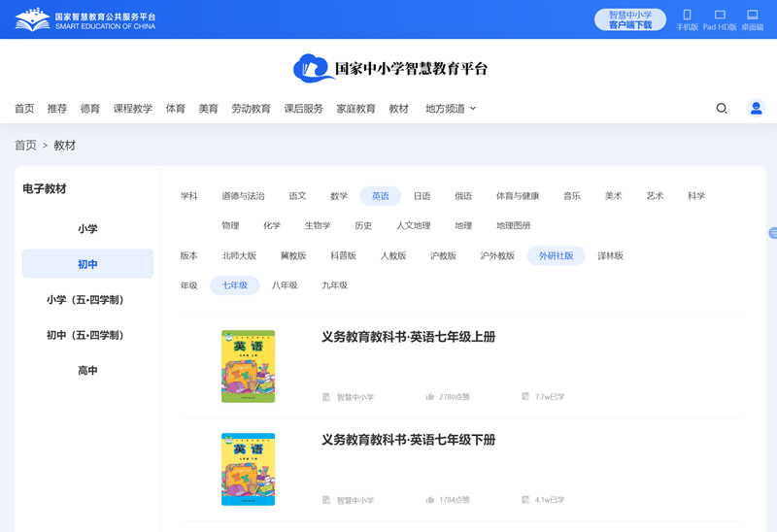Choose 冀教版 edition
Image resolution: width=777 pixels, height=532 pixels.
pos(293,256)
